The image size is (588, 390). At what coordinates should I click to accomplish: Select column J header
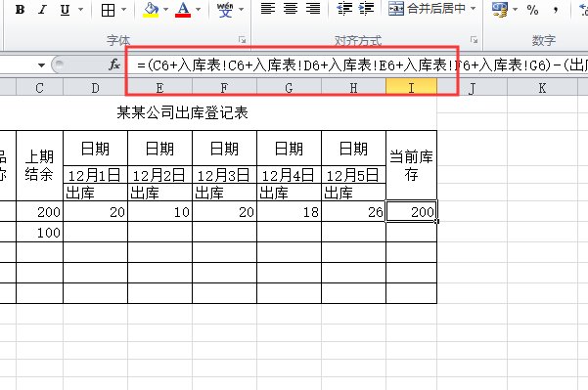472,88
